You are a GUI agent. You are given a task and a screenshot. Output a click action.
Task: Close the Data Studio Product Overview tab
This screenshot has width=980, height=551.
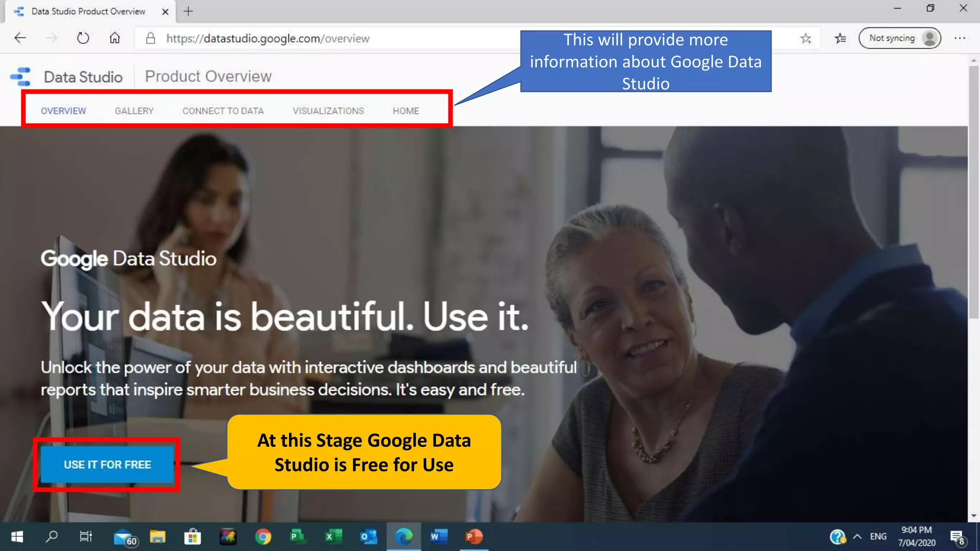pos(165,11)
